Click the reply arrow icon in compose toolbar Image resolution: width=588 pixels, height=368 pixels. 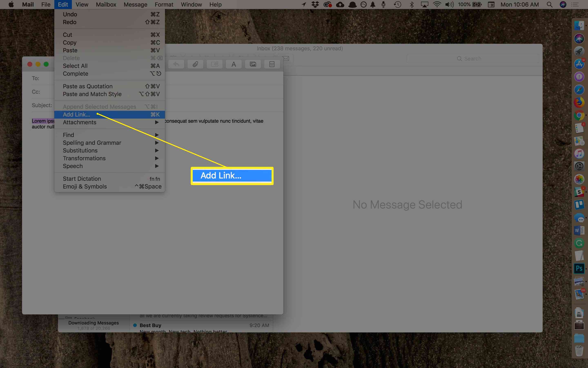point(176,64)
